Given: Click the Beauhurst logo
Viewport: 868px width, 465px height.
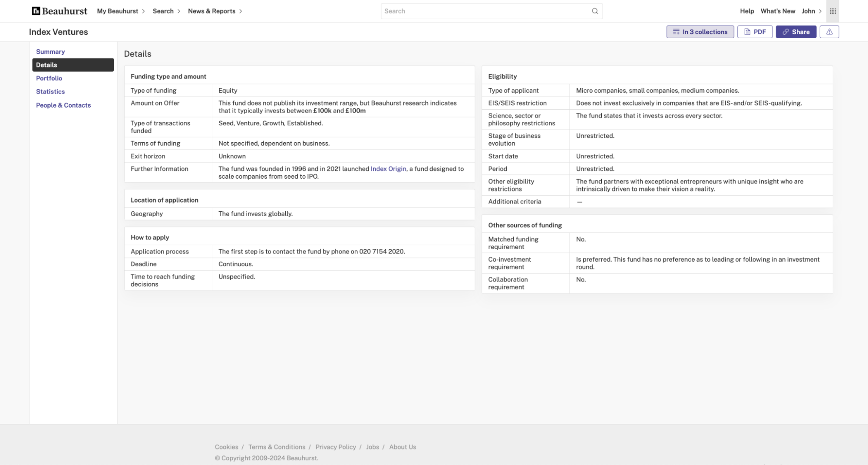Looking at the screenshot, I should [x=59, y=11].
